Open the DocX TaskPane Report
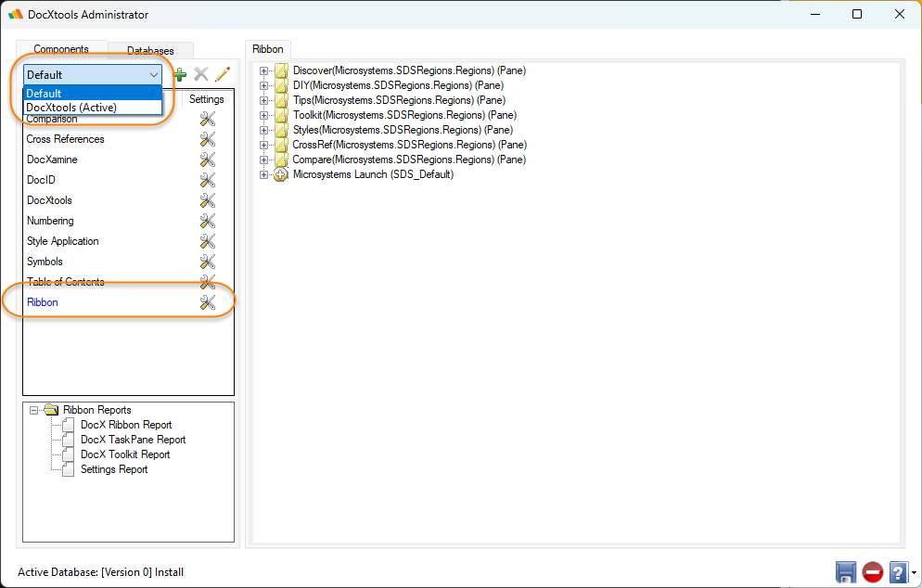Viewport: 922px width, 588px height. 133,440
